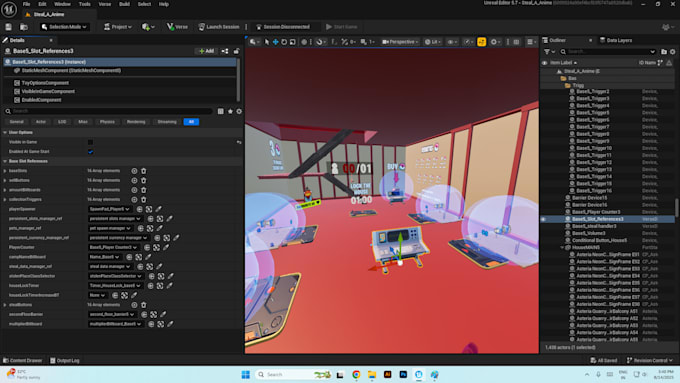
Task: Click Launch Session button
Action: click(219, 27)
